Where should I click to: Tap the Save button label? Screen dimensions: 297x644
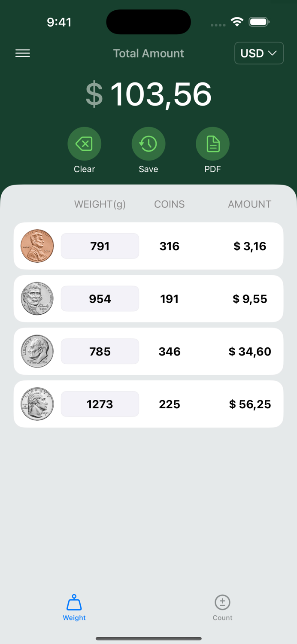coord(148,169)
